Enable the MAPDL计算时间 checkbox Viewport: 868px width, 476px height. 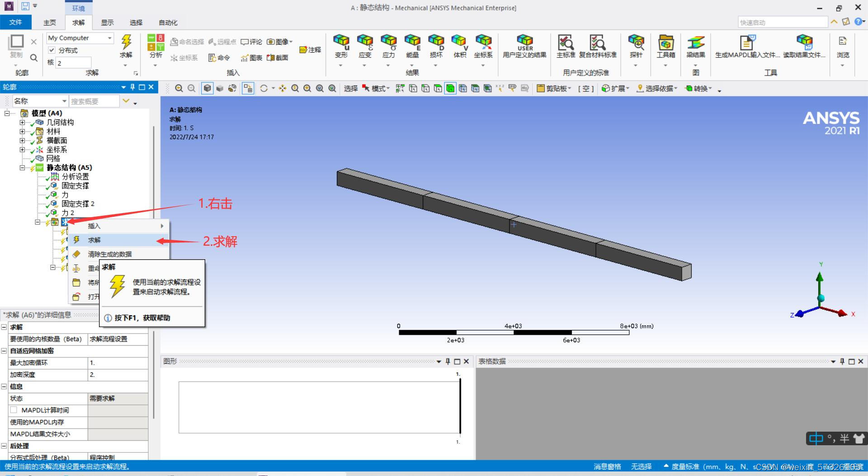click(x=14, y=410)
